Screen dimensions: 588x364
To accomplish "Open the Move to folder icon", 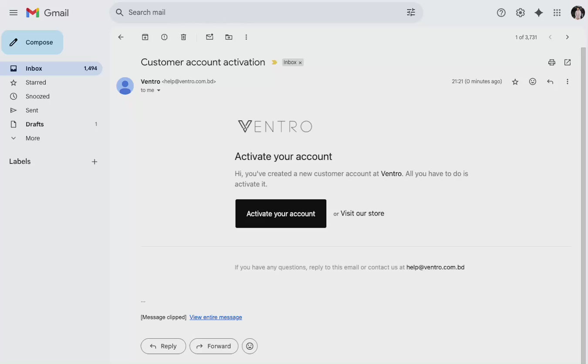I will pyautogui.click(x=229, y=37).
